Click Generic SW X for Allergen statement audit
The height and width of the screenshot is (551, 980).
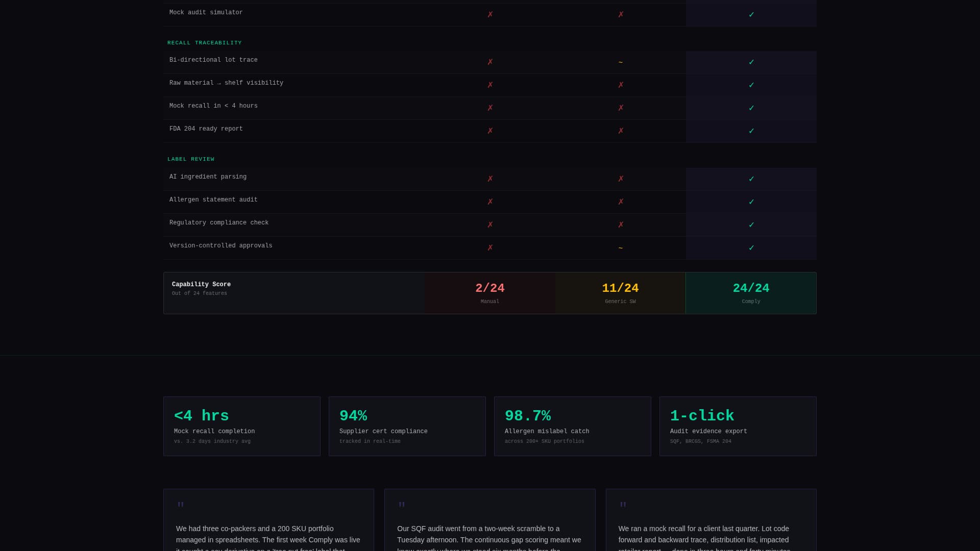[621, 202]
